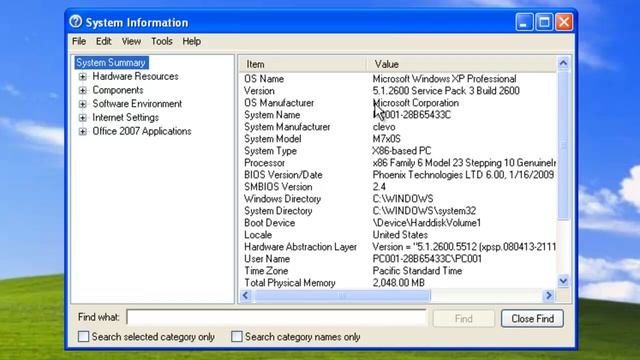
Task: Select Hardware Resources category label
Action: coord(135,76)
